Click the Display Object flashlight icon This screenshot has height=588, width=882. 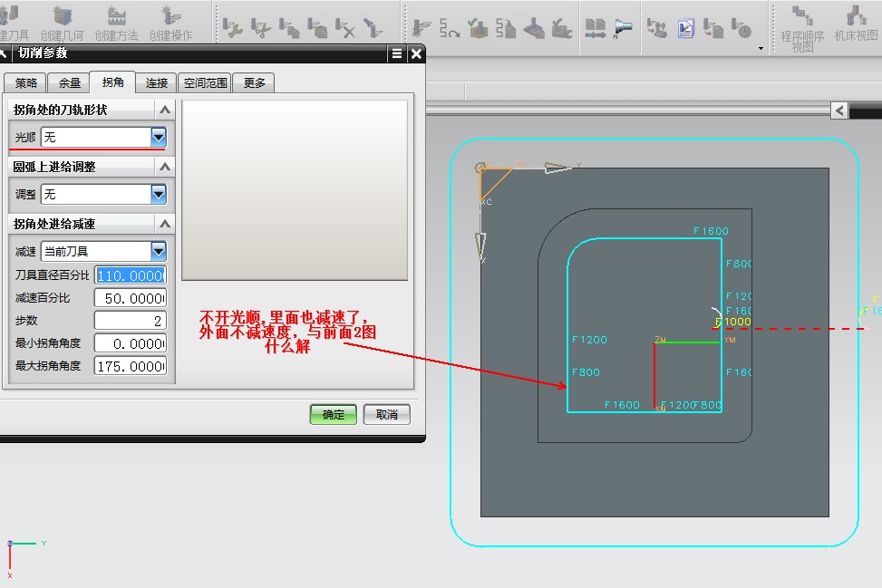tap(373, 27)
